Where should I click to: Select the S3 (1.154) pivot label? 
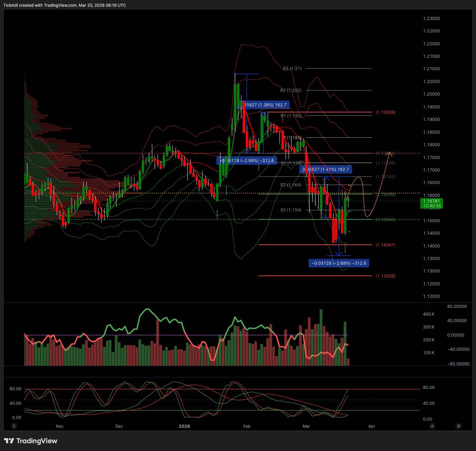coord(291,210)
